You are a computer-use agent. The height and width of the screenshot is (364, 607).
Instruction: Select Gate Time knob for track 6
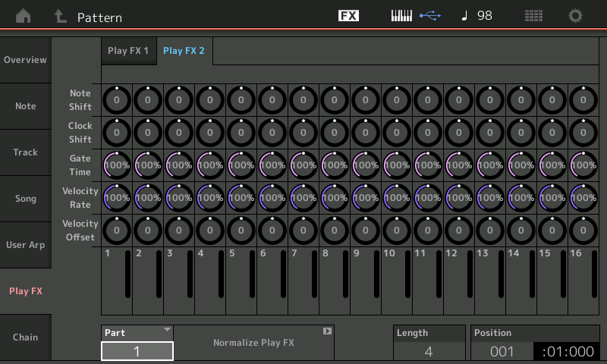coord(272,165)
